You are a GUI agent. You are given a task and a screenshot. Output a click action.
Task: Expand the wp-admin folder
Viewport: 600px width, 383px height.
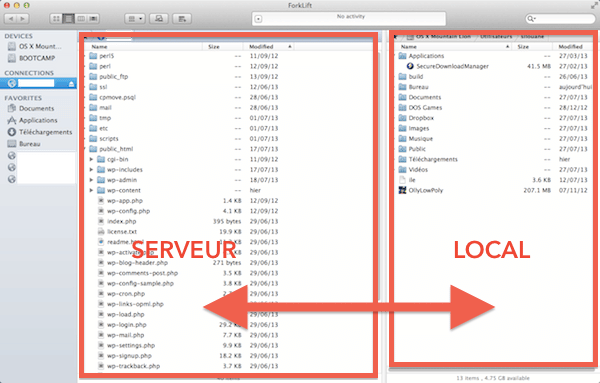click(91, 180)
